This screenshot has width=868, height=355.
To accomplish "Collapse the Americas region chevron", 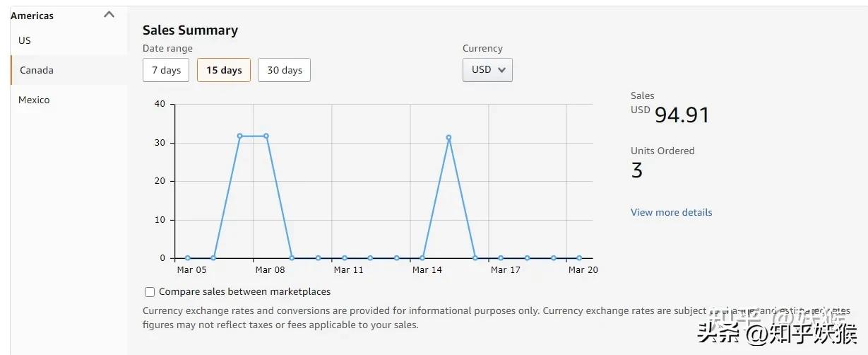I will pos(109,15).
